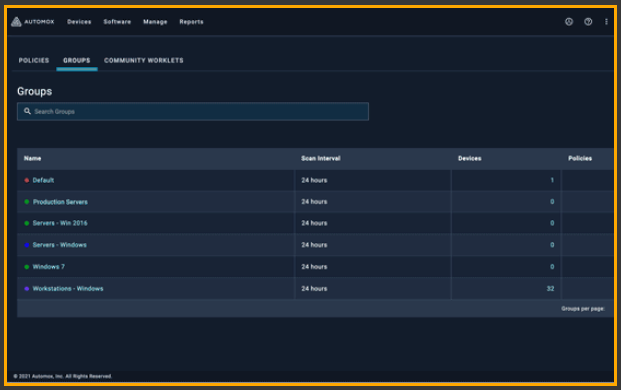Open the Manage menu
This screenshot has width=621, height=390.
(155, 22)
